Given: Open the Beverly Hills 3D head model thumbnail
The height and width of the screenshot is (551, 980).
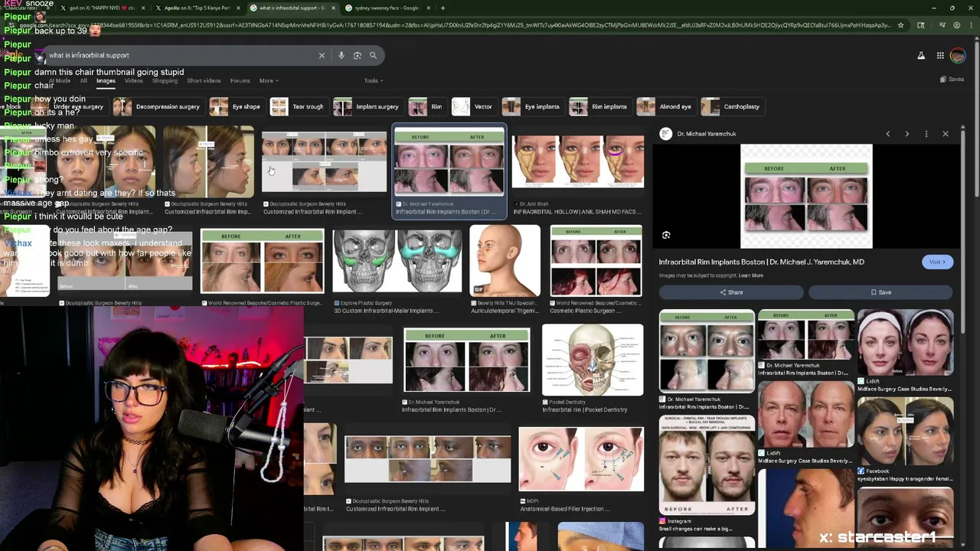Looking at the screenshot, I should 505,260.
